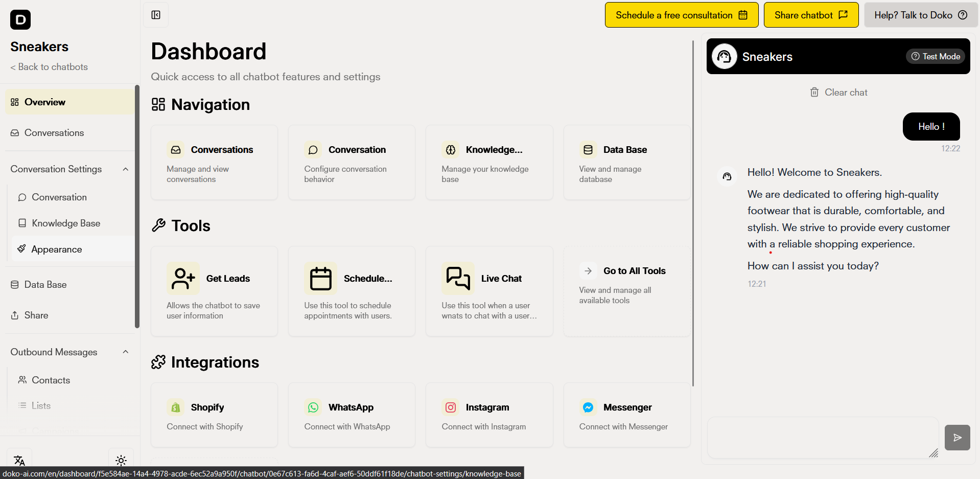The height and width of the screenshot is (479, 980).
Task: Open the Knowledge Base section icon
Action: 21,223
